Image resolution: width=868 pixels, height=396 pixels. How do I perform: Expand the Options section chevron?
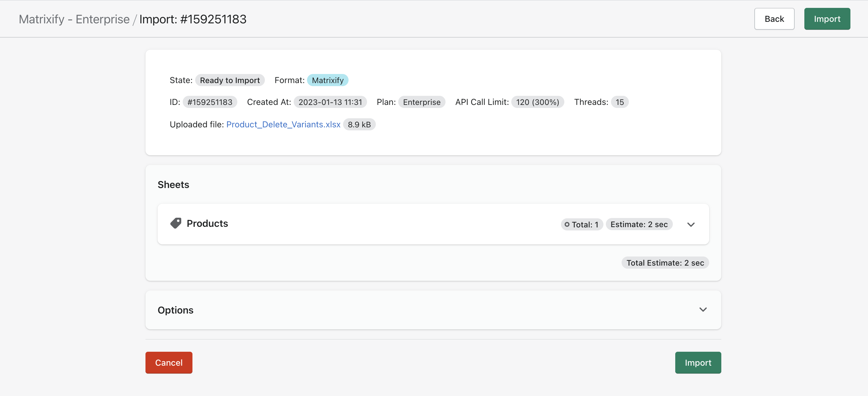703,309
